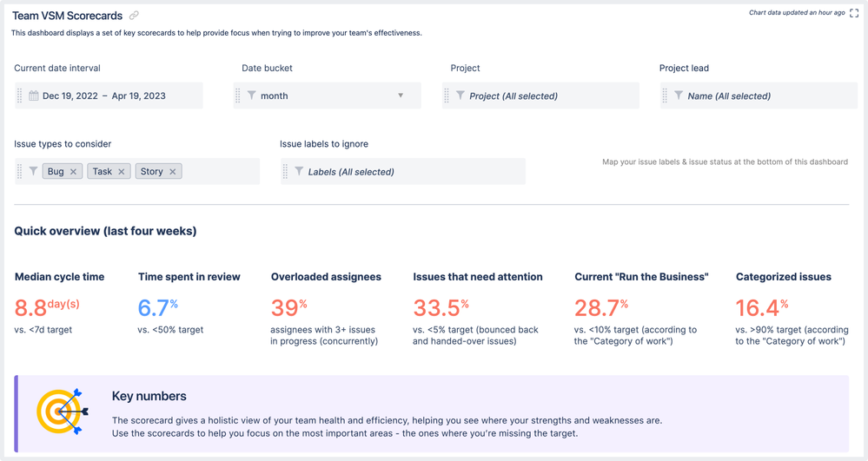Image resolution: width=868 pixels, height=461 pixels.
Task: Click the funnel icon in the Project lead filter
Action: (678, 95)
